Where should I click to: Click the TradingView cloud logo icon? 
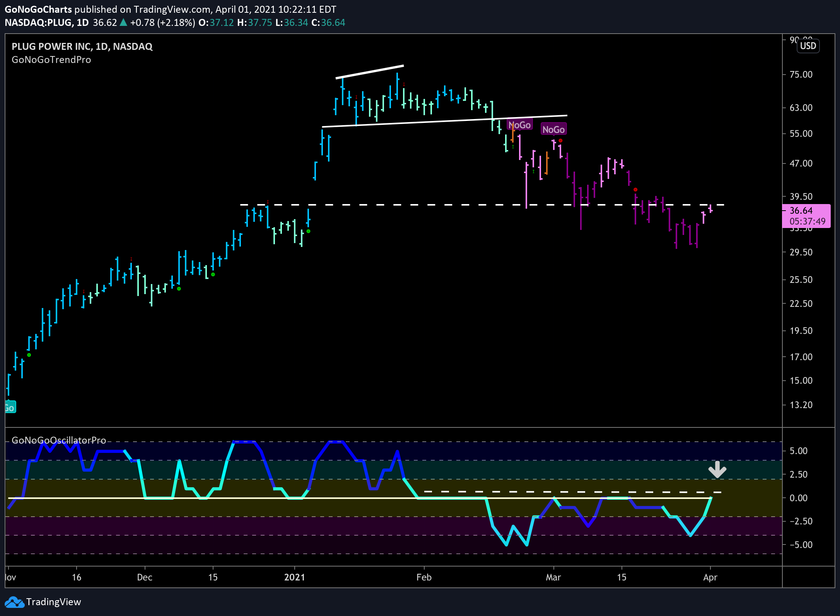14,602
